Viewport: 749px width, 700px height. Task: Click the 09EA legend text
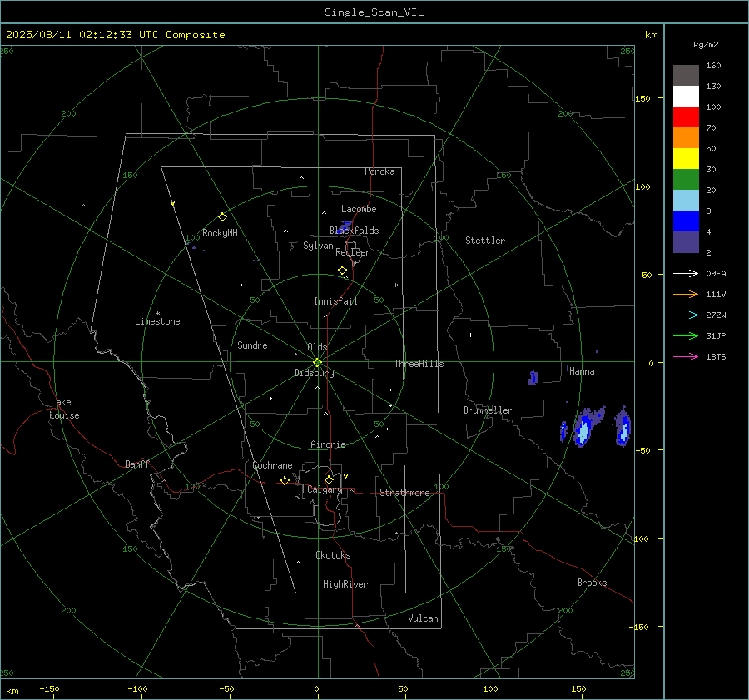716,274
